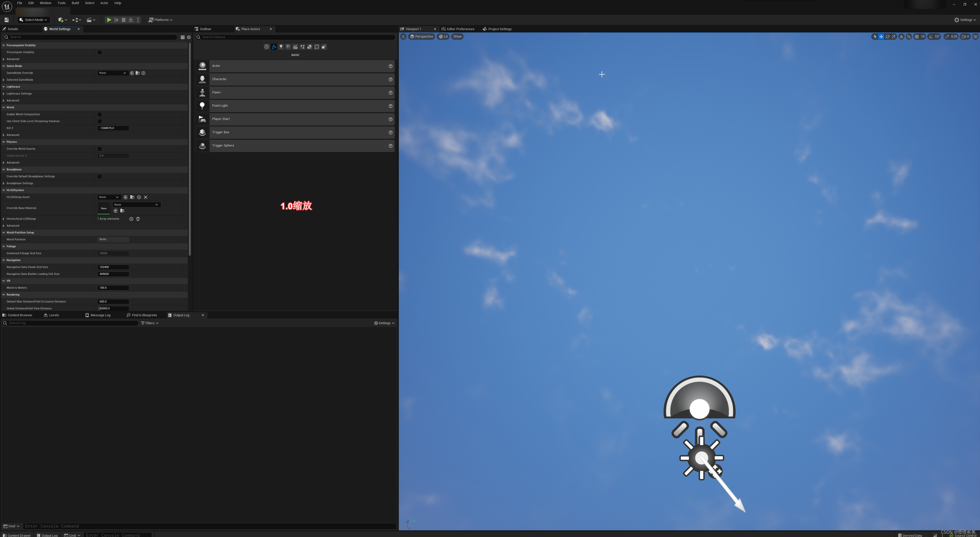Click the Play level button
Viewport: 980px width, 537px height.
point(109,20)
